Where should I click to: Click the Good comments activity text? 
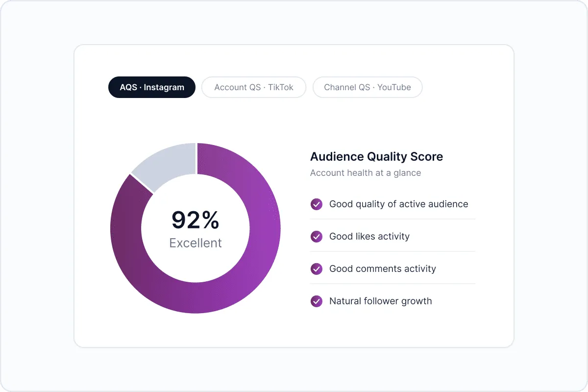(383, 269)
